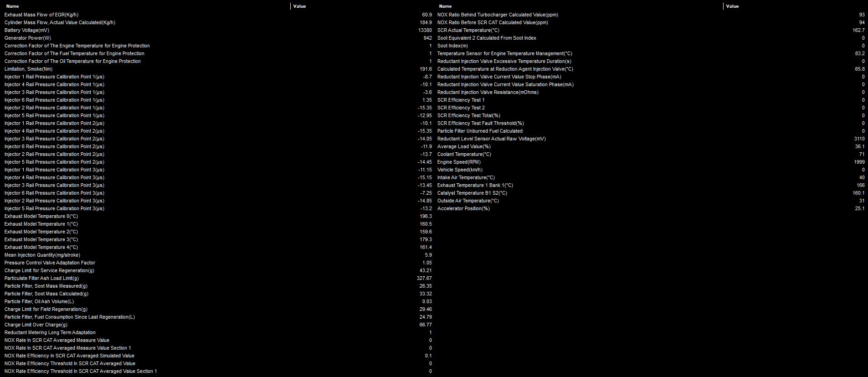
Task: Select the Intake Air Temperature row
Action: click(x=651, y=177)
